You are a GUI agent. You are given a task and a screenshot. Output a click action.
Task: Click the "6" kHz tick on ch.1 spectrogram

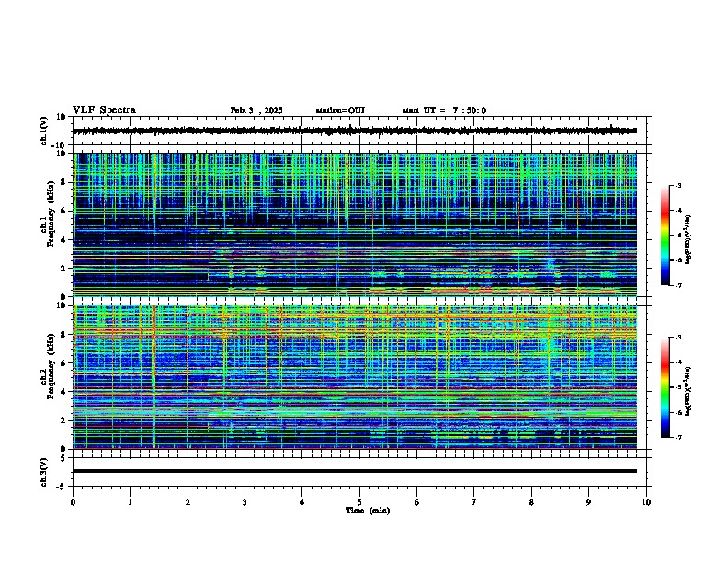(x=63, y=211)
